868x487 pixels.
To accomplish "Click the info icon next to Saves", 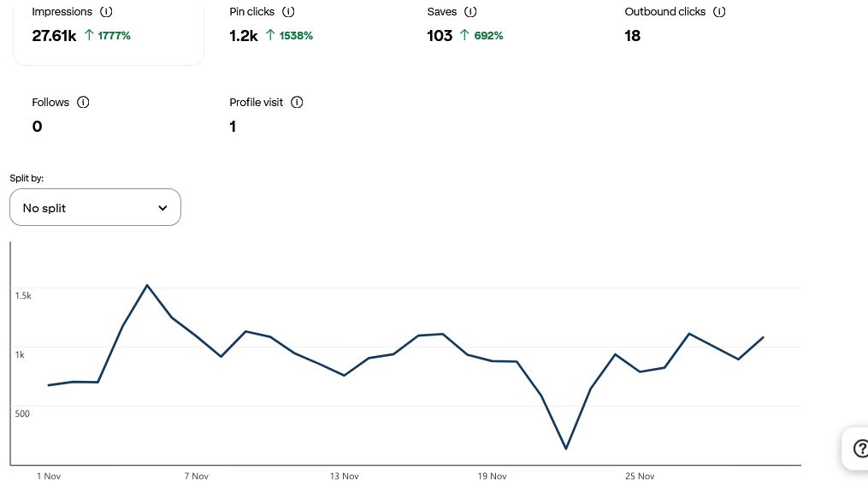I will (x=470, y=12).
